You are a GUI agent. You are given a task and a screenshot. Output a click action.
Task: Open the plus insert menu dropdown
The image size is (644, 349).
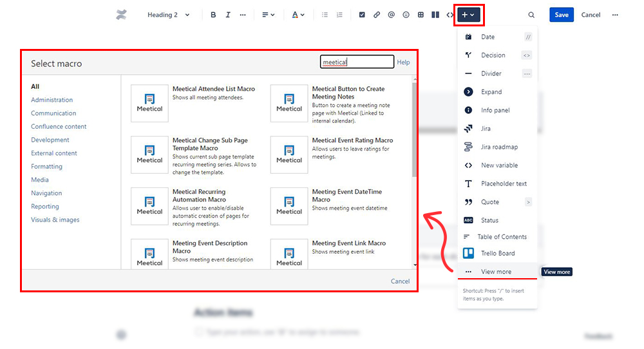tap(469, 15)
